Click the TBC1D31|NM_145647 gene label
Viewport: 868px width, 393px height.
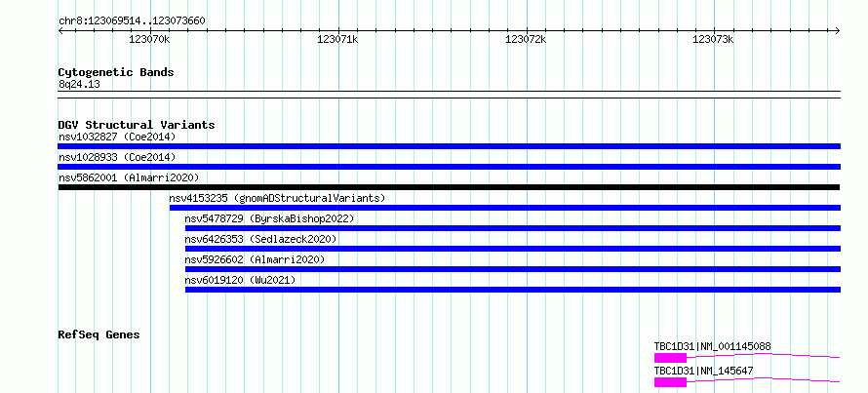tap(703, 371)
